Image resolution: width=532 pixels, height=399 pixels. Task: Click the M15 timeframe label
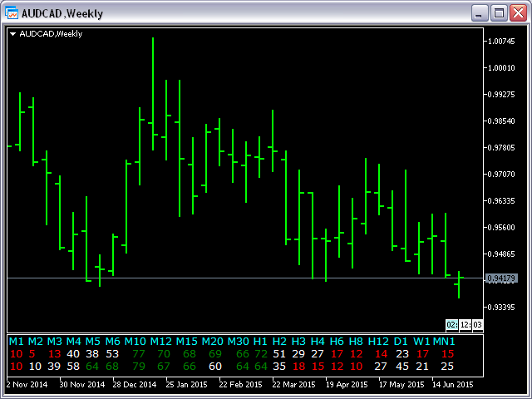[186, 342]
